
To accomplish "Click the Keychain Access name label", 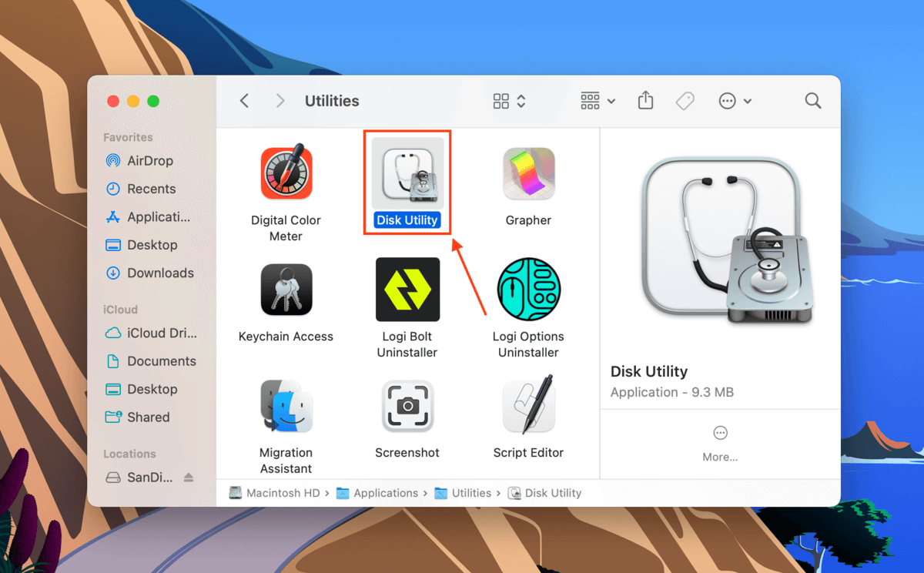I will coord(286,337).
